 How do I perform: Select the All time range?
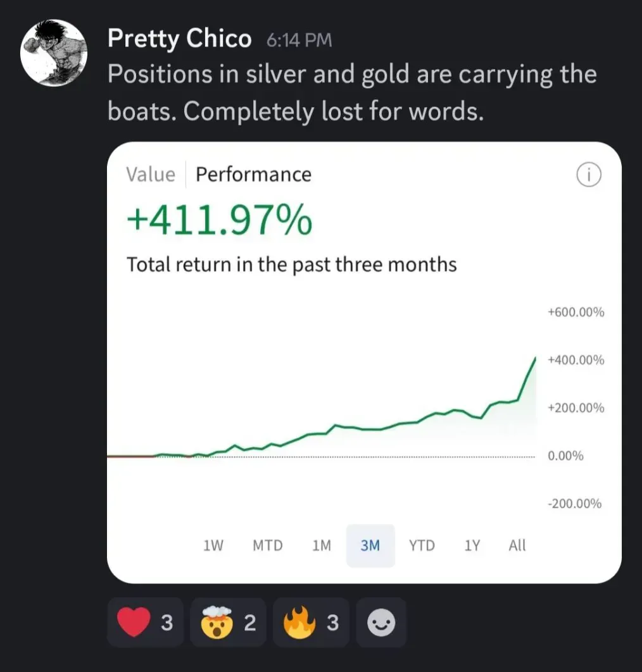517,545
